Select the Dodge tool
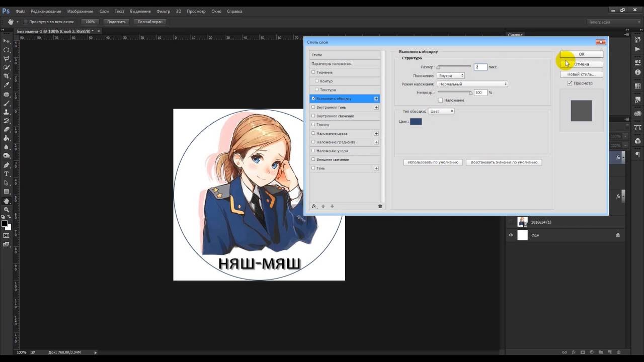The height and width of the screenshot is (362, 644). 7,156
